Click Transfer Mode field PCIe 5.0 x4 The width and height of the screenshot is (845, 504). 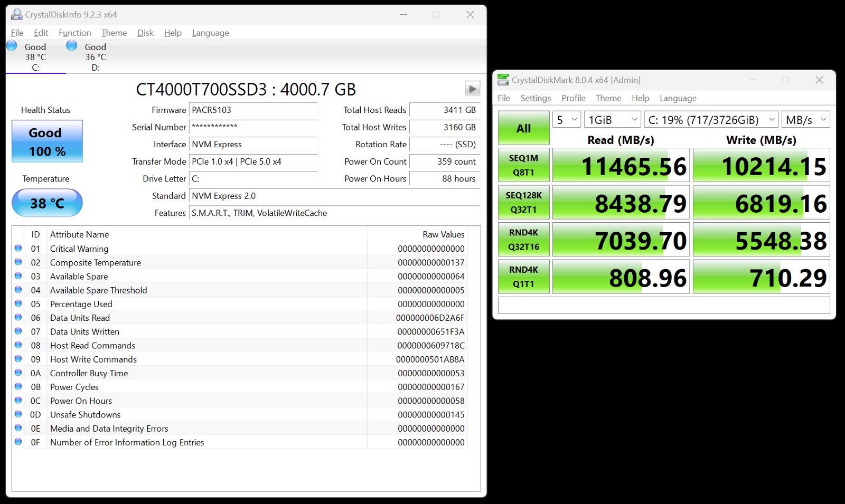(x=253, y=161)
